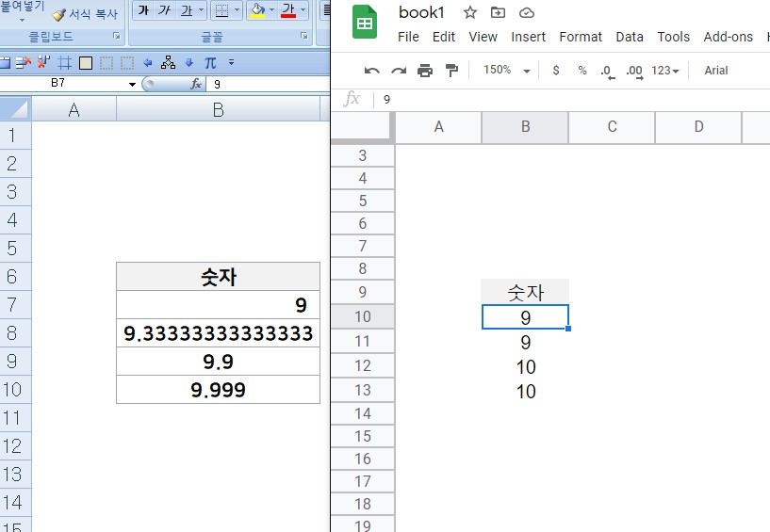
Task: Apply bold 가 in Excel font group
Action: pyautogui.click(x=143, y=10)
